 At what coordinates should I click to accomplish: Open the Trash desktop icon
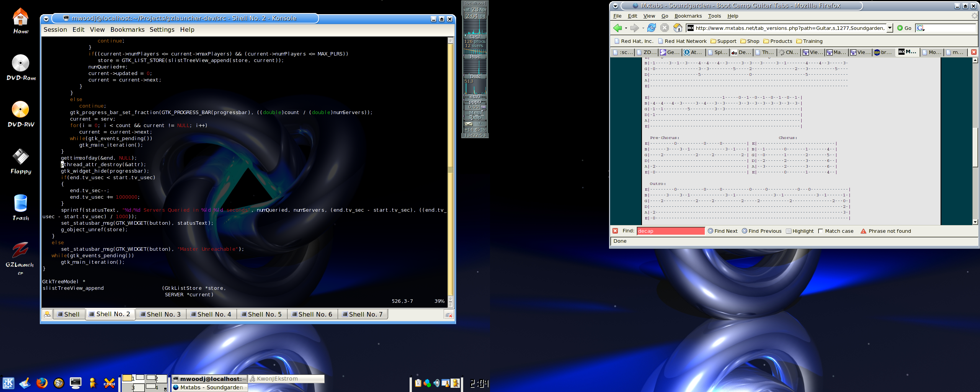click(21, 204)
